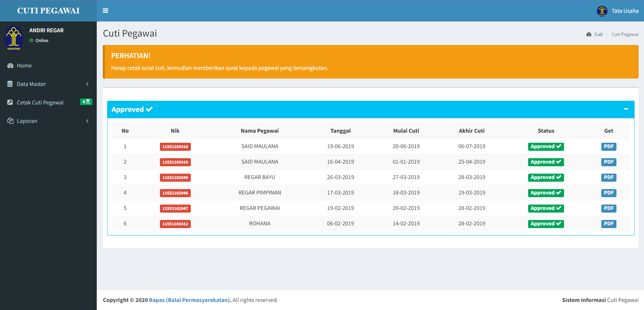Viewport: 644px width, 310px height.
Task: Click the Laporan copy icon in sidebar
Action: [10, 121]
